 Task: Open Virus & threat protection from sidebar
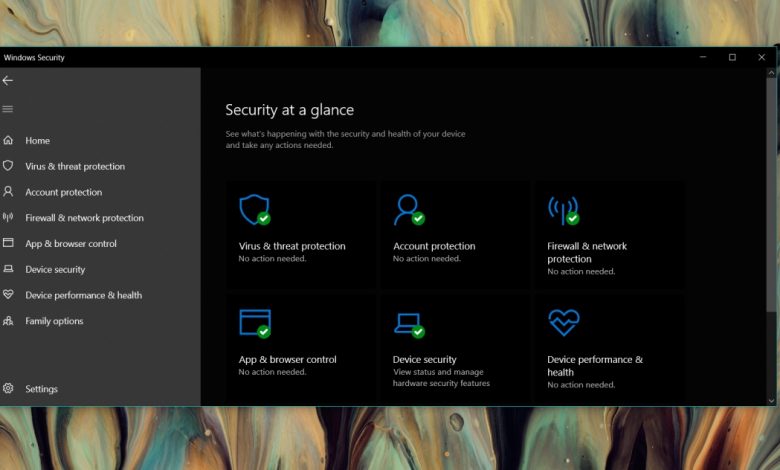pyautogui.click(x=75, y=167)
